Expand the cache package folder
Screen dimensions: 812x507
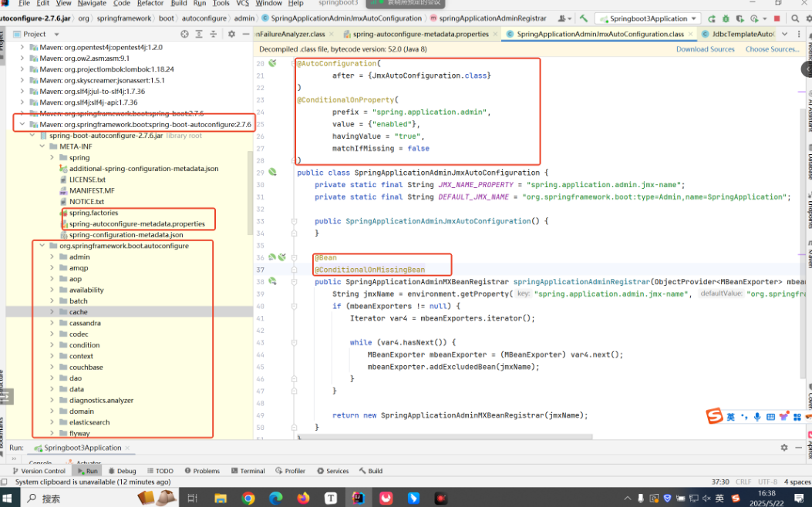click(52, 312)
